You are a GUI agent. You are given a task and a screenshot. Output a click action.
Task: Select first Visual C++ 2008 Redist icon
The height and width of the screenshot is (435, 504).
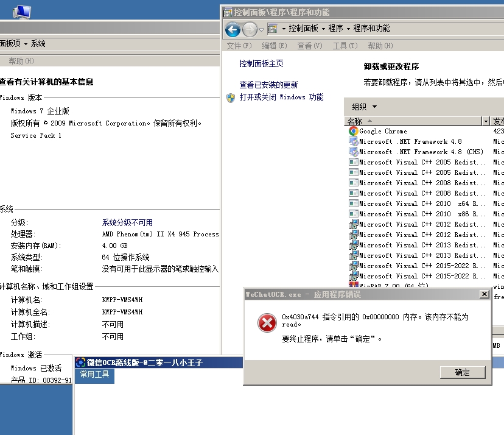point(353,183)
